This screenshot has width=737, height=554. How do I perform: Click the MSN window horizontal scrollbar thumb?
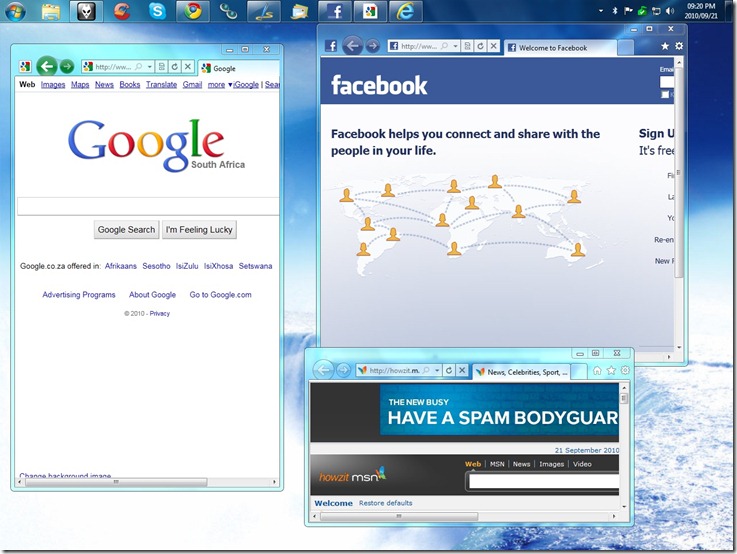tap(399, 516)
